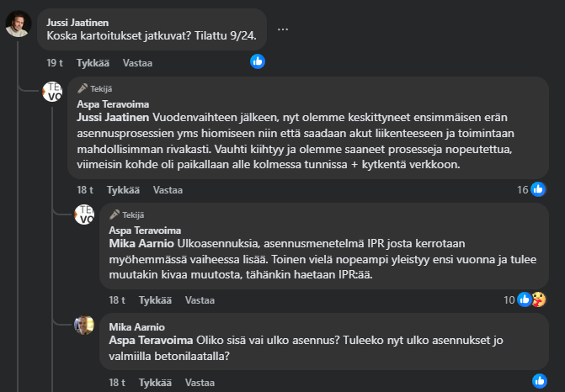Like Mika Aarnio's comment with Tykkää
Image resolution: width=565 pixels, height=392 pixels.
click(154, 383)
